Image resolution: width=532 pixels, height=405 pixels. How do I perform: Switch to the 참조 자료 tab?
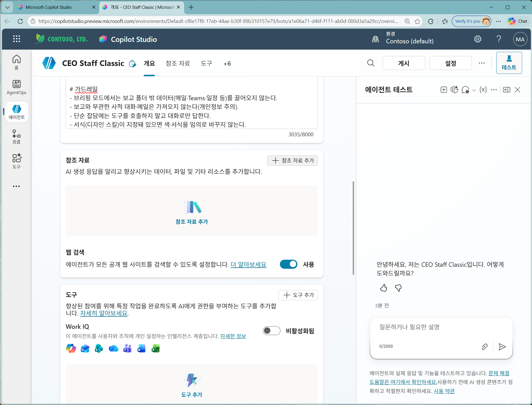tap(178, 63)
